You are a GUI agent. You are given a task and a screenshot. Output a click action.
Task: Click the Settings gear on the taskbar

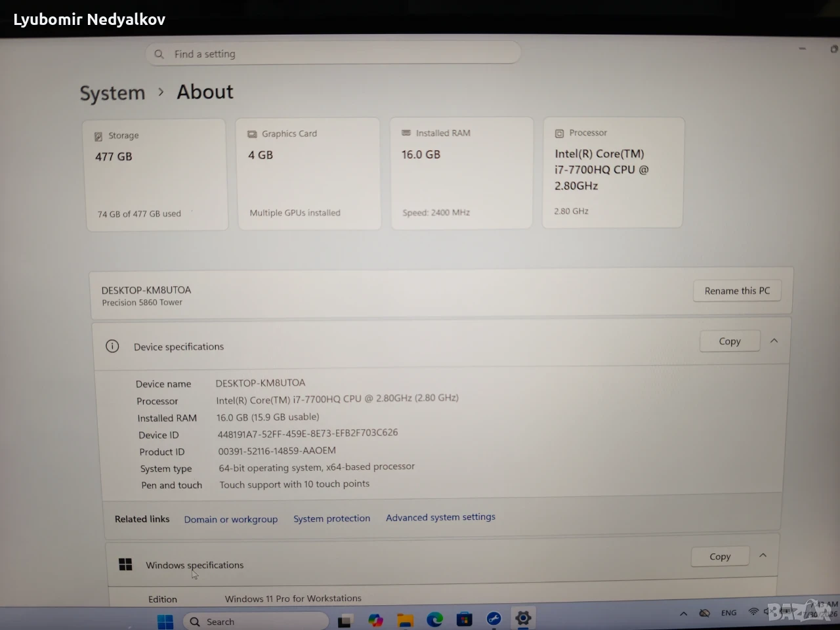523,618
